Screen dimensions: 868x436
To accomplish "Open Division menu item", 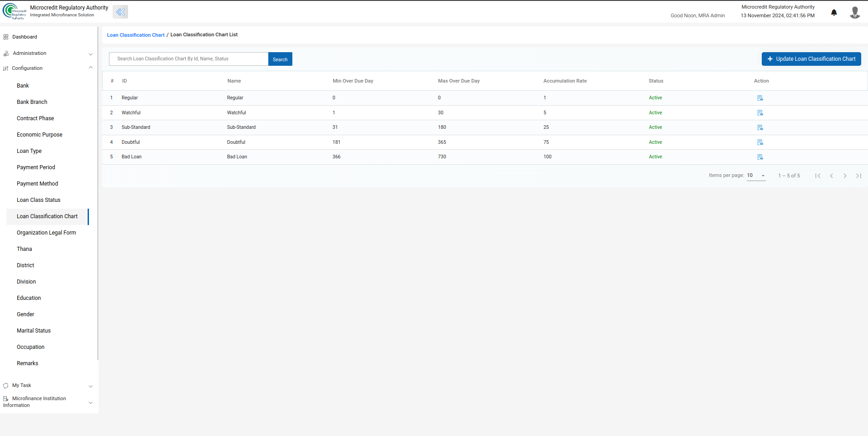I will click(26, 282).
